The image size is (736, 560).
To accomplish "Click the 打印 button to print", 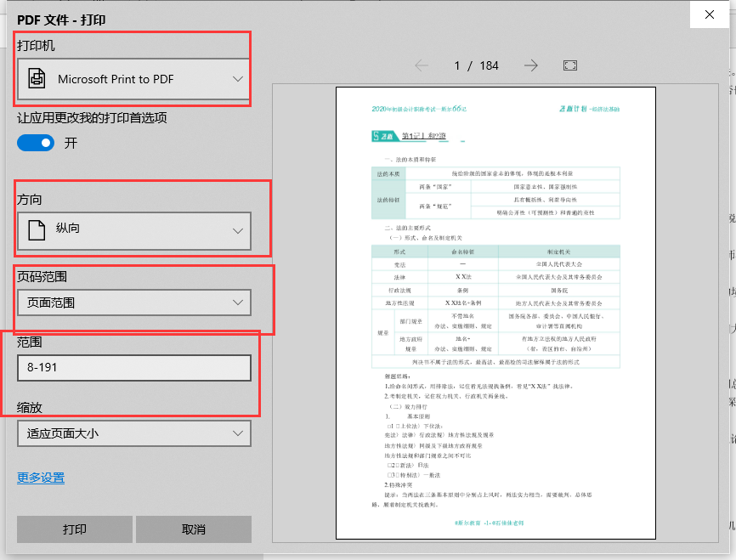I will coord(74,529).
